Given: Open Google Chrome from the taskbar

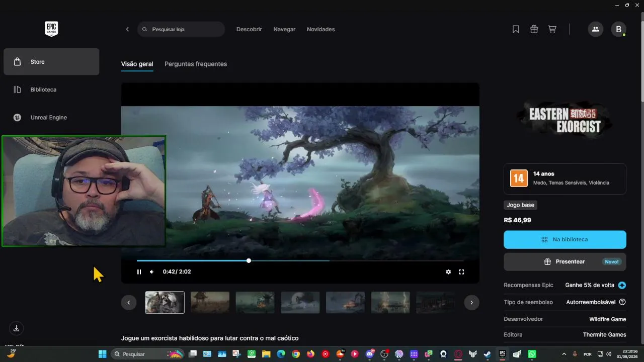Looking at the screenshot, I should click(x=296, y=354).
